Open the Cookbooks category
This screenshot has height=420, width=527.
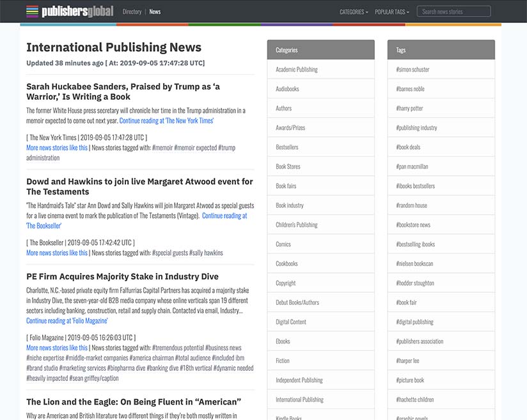point(320,264)
